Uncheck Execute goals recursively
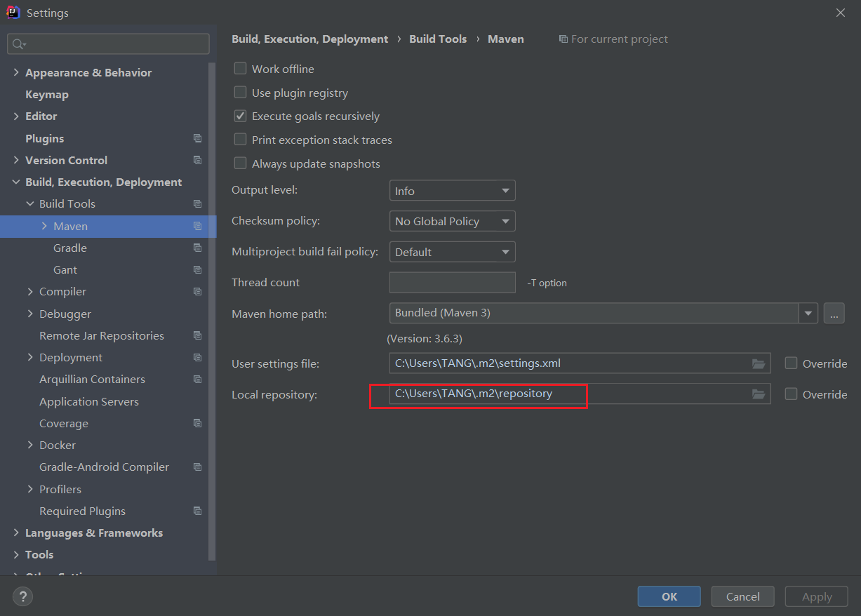Image resolution: width=861 pixels, height=616 pixels. click(x=241, y=116)
